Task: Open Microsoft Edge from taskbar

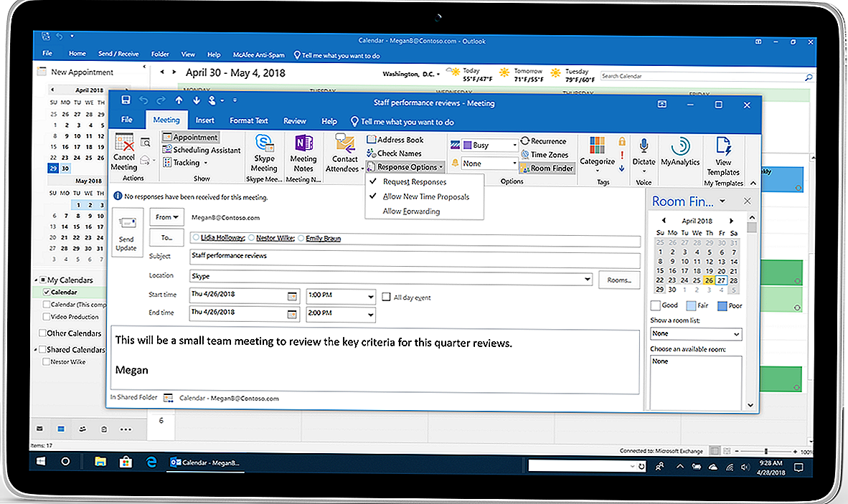Action: (x=151, y=462)
